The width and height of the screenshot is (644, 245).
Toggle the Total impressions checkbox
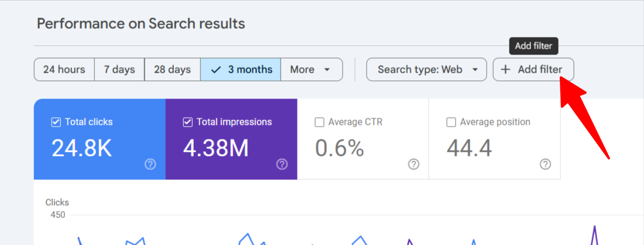point(188,122)
